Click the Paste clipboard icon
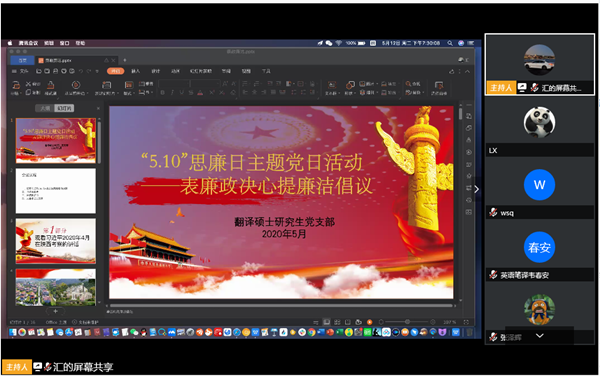Screen dimensions: 600x376 [16, 85]
